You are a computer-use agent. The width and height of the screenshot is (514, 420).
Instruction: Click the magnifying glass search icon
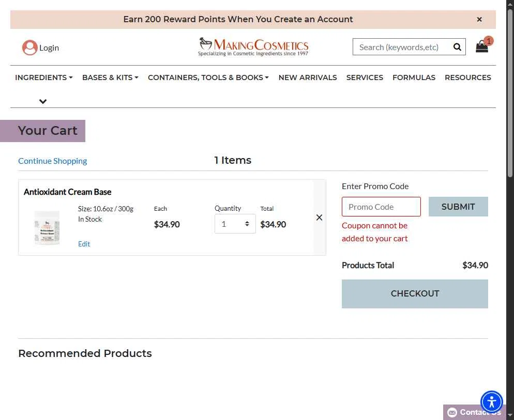(457, 47)
